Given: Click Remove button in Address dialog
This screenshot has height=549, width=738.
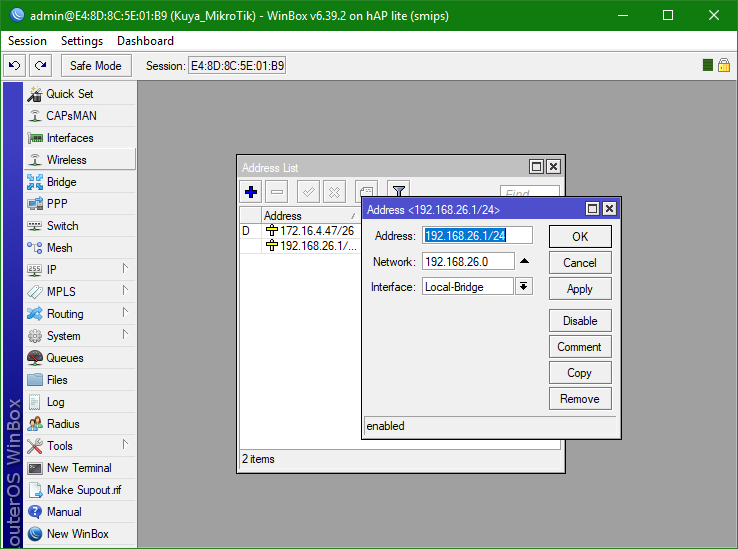Looking at the screenshot, I should coord(580,399).
